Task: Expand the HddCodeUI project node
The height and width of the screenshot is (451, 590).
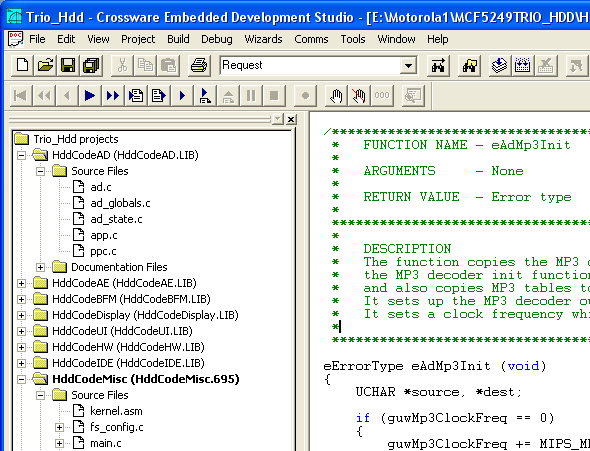Action: [21, 331]
